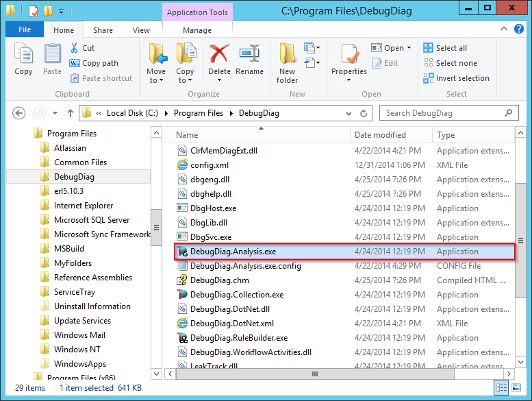Click the Back navigation arrow
532x401 pixels.
pyautogui.click(x=19, y=113)
